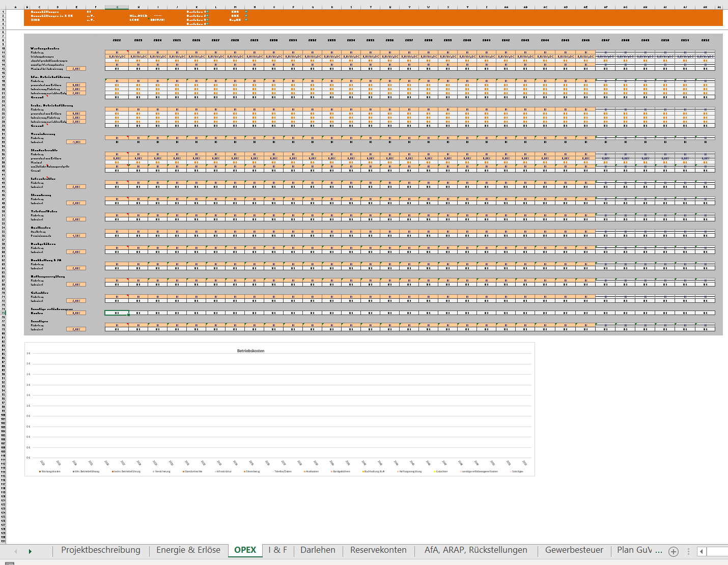Click the greyed previous-sheet navigation arrow
Viewport: 728px width, 565px height.
point(16,551)
